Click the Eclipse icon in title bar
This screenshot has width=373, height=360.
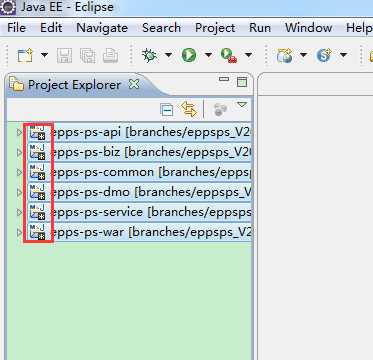7,7
